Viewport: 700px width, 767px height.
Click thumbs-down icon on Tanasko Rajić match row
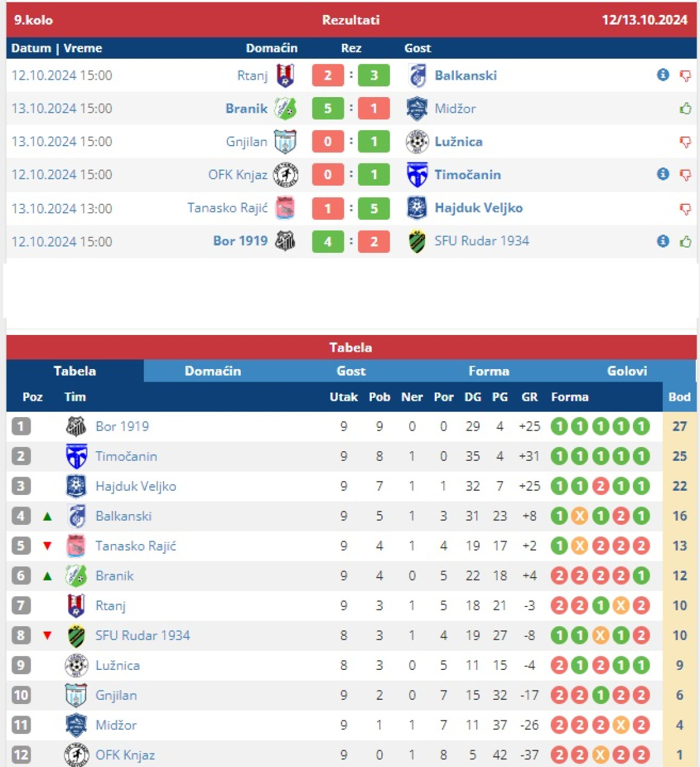pyautogui.click(x=685, y=209)
